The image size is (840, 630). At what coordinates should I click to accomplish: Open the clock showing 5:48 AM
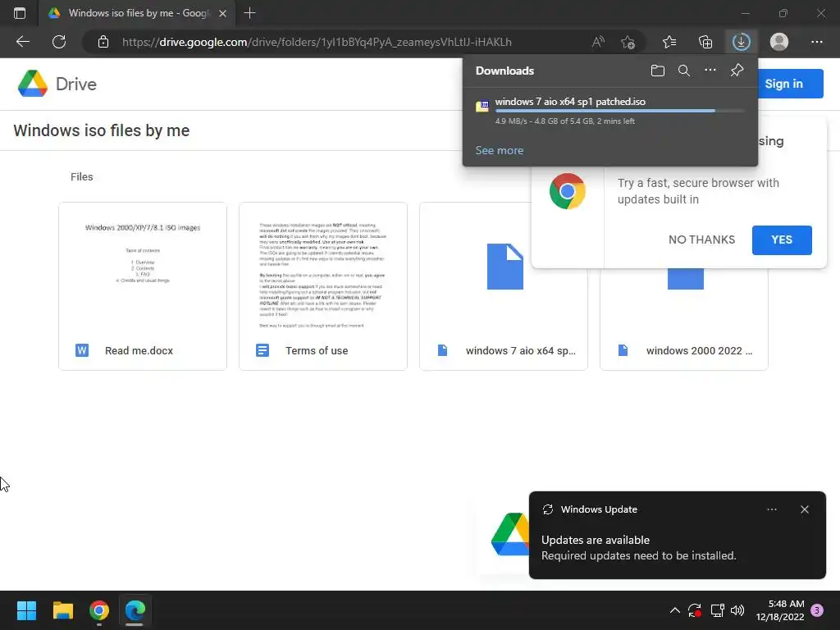780,610
